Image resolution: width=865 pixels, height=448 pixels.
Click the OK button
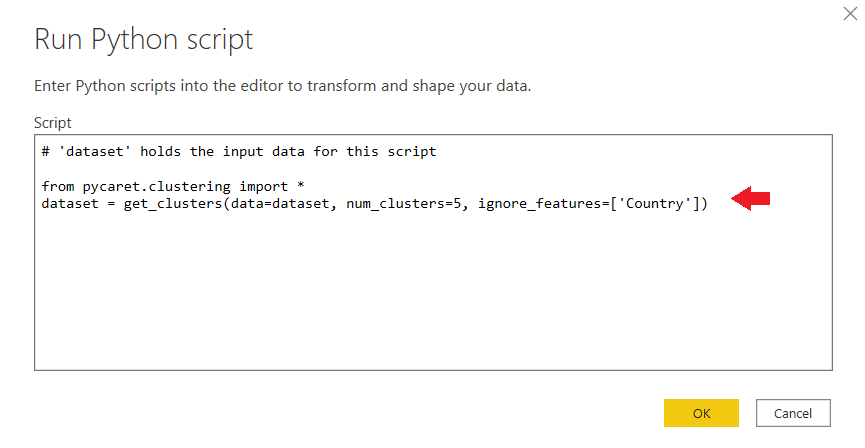click(x=700, y=413)
